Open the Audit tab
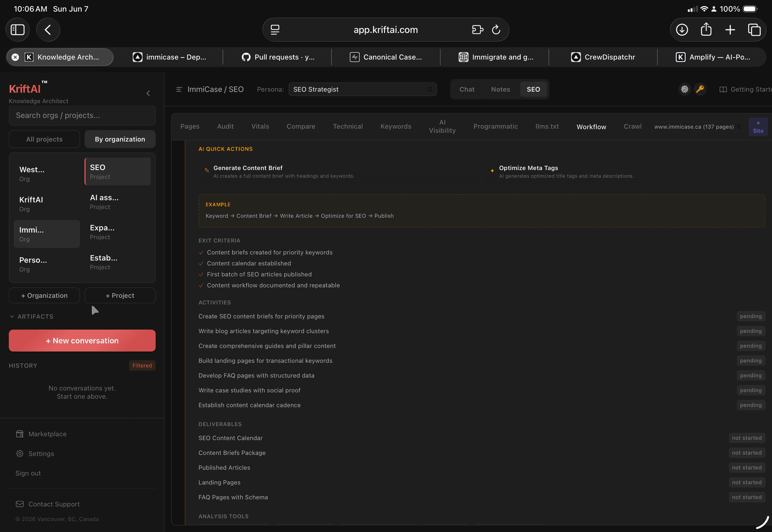The width and height of the screenshot is (772, 532). [x=225, y=126]
